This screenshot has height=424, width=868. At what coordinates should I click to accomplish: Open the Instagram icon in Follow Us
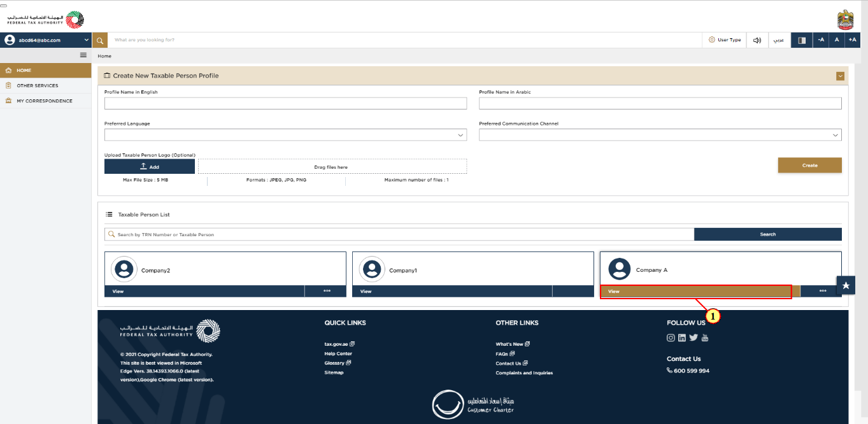(671, 337)
